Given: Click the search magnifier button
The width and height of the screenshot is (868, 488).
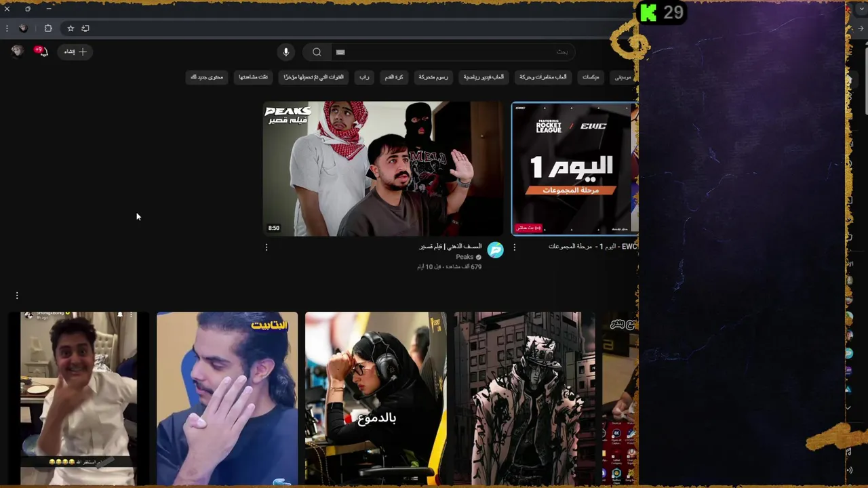Looking at the screenshot, I should click(317, 52).
